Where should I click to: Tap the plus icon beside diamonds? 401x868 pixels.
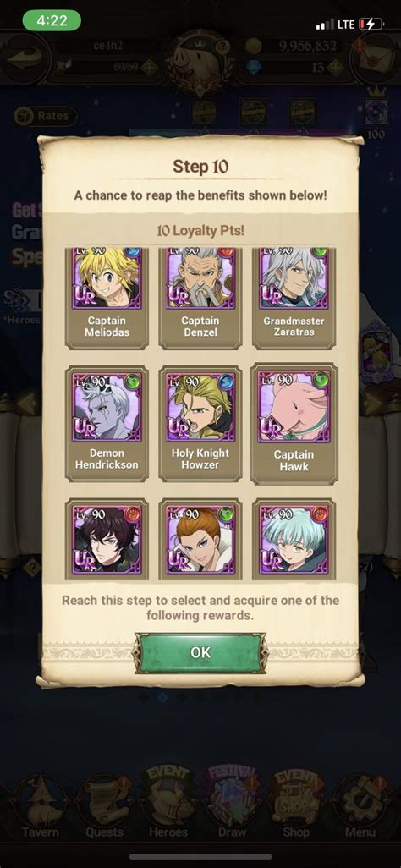point(334,69)
